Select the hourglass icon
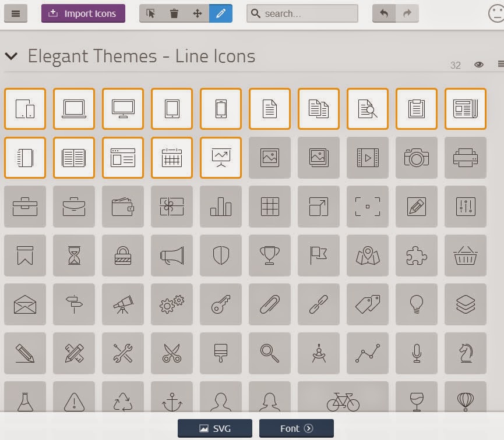The image size is (504, 440). point(73,256)
